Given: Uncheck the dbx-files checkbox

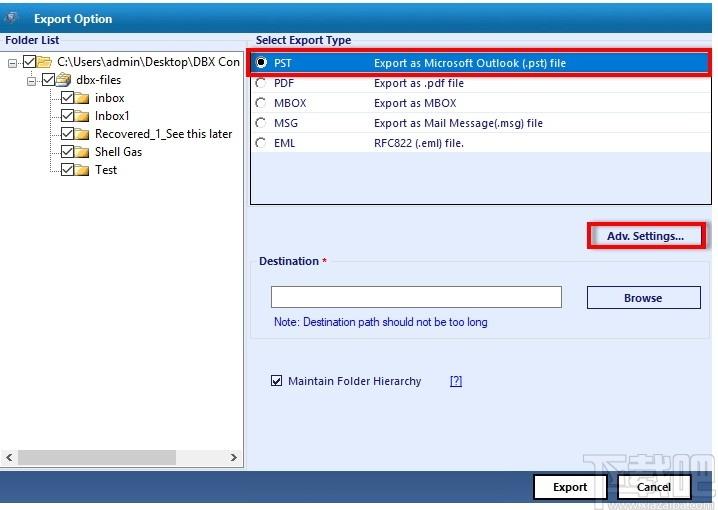Looking at the screenshot, I should click(48, 80).
